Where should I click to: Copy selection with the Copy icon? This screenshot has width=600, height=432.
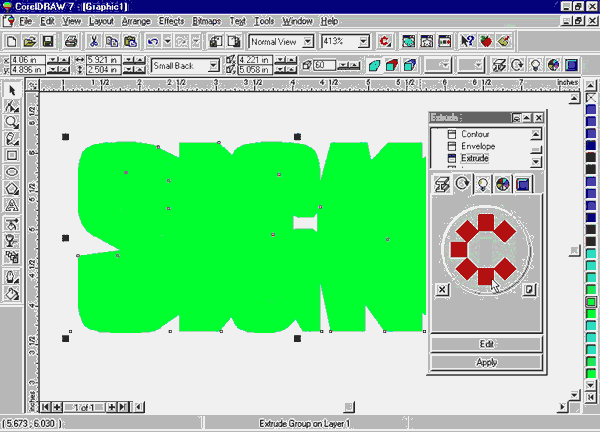click(112, 41)
